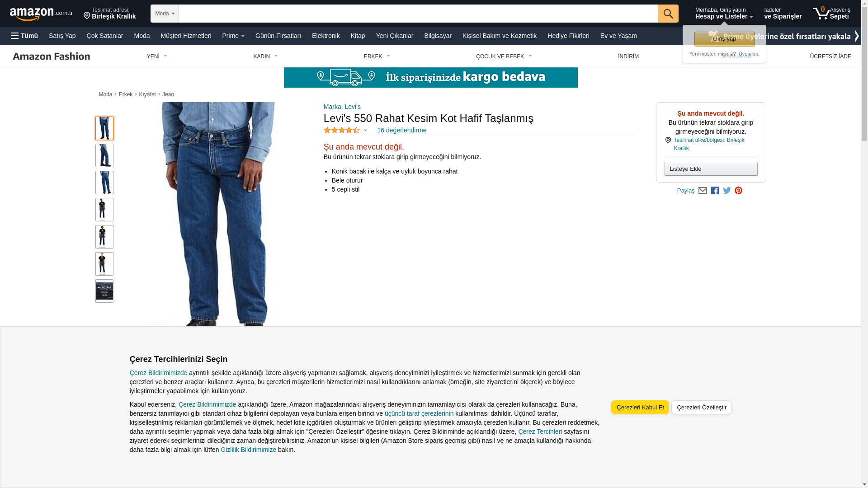Go to Amazon.com.tr home logo
This screenshot has height=488, width=868.
point(41,14)
